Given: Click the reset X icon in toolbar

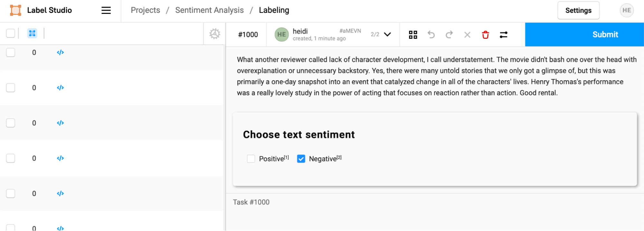Looking at the screenshot, I should 467,35.
